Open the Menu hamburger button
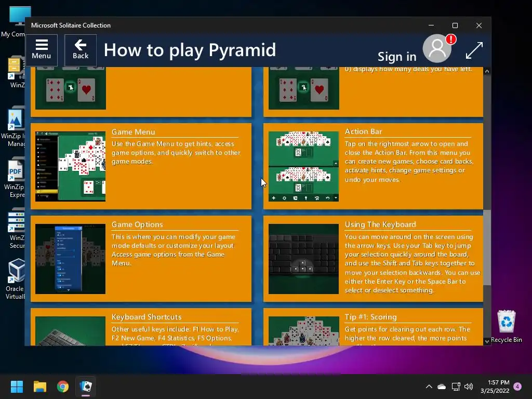 click(x=42, y=50)
